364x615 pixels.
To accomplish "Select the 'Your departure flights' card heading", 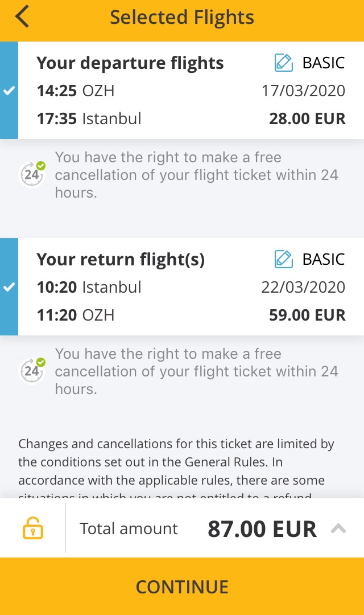I will tap(130, 63).
